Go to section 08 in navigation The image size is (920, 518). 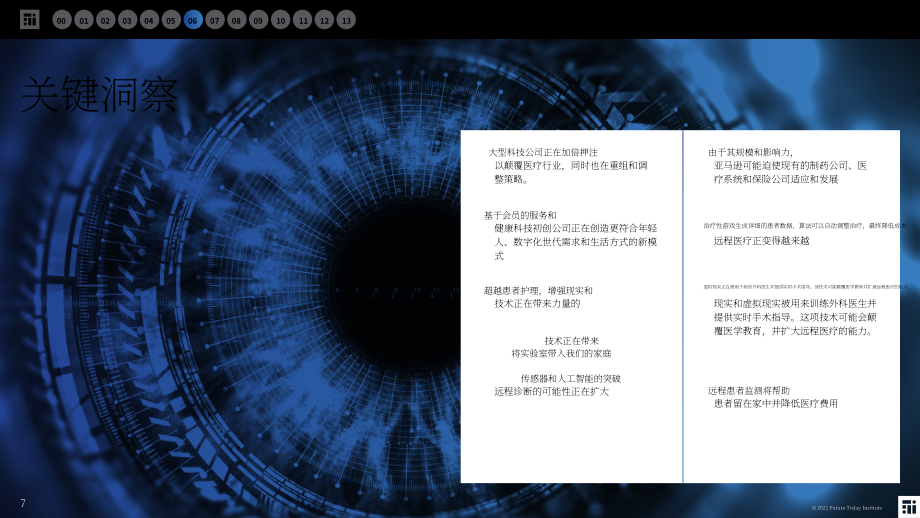pos(236,20)
